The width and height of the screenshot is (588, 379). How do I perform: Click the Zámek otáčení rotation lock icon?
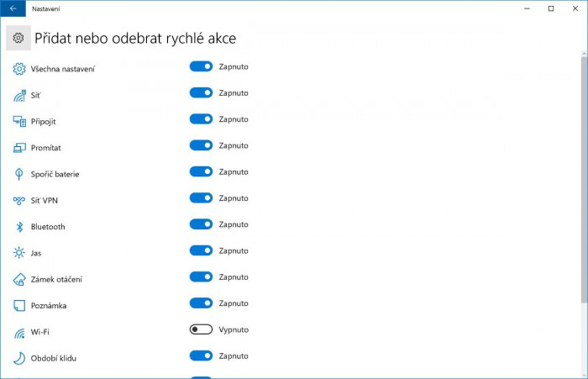[19, 279]
